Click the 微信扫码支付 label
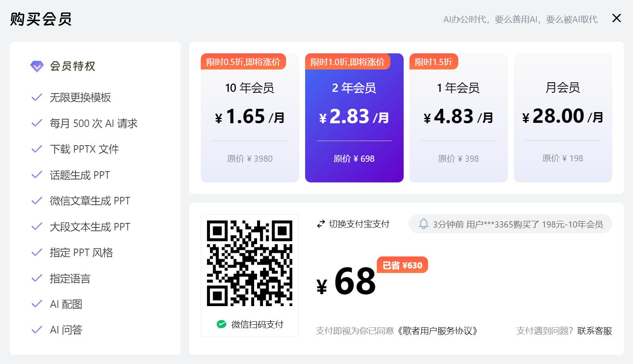 [257, 325]
